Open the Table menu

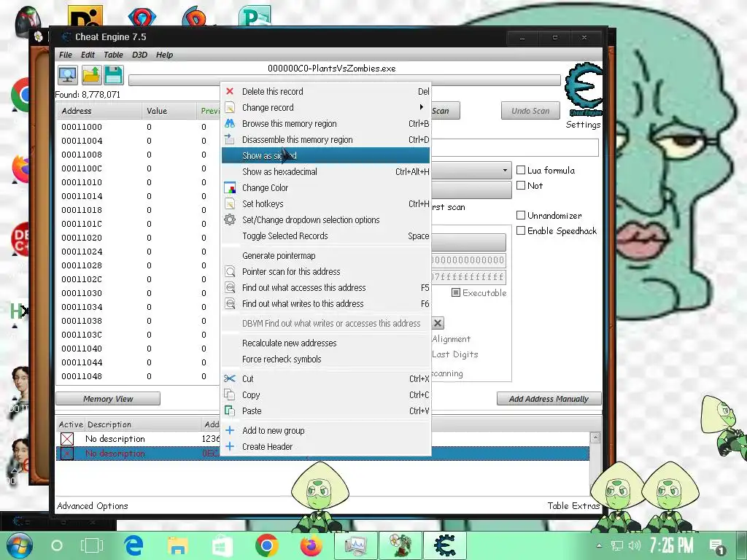[113, 55]
